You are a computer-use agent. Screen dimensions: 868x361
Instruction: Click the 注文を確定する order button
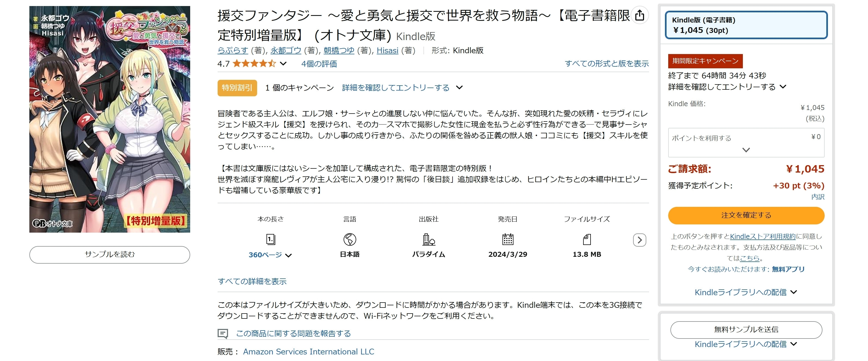746,216
